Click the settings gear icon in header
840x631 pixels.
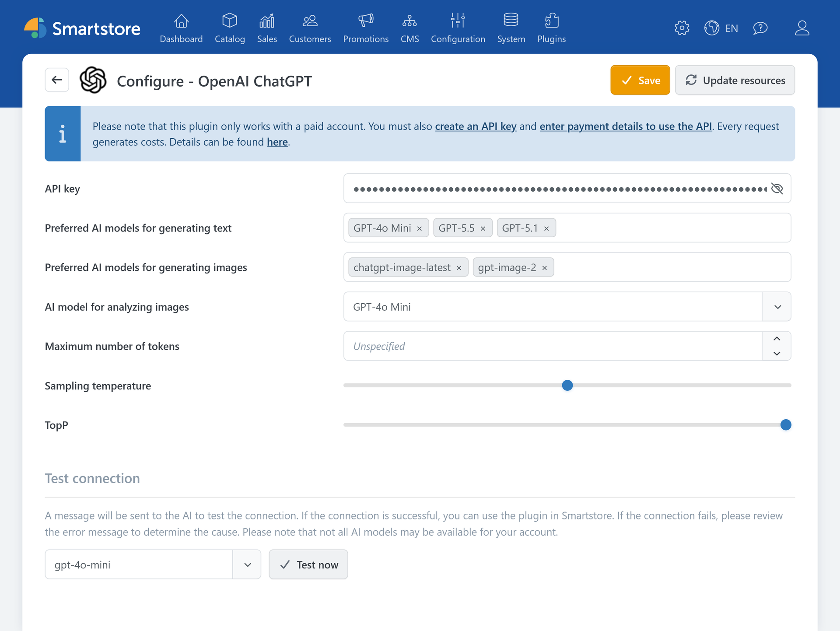pos(682,28)
